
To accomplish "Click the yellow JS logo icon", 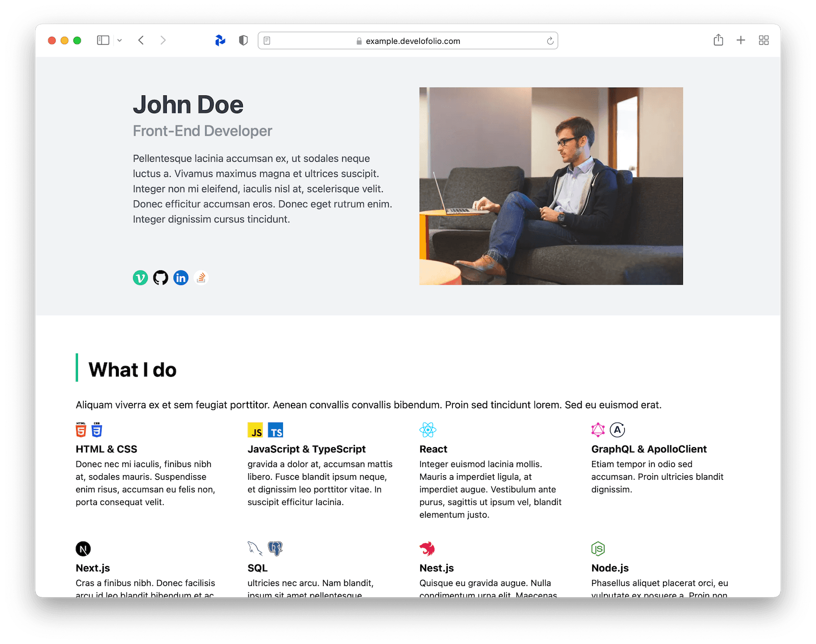I will (256, 430).
